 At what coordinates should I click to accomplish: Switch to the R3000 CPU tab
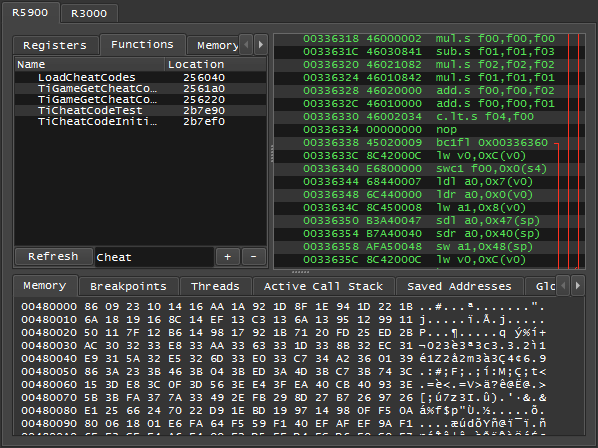pyautogui.click(x=89, y=13)
